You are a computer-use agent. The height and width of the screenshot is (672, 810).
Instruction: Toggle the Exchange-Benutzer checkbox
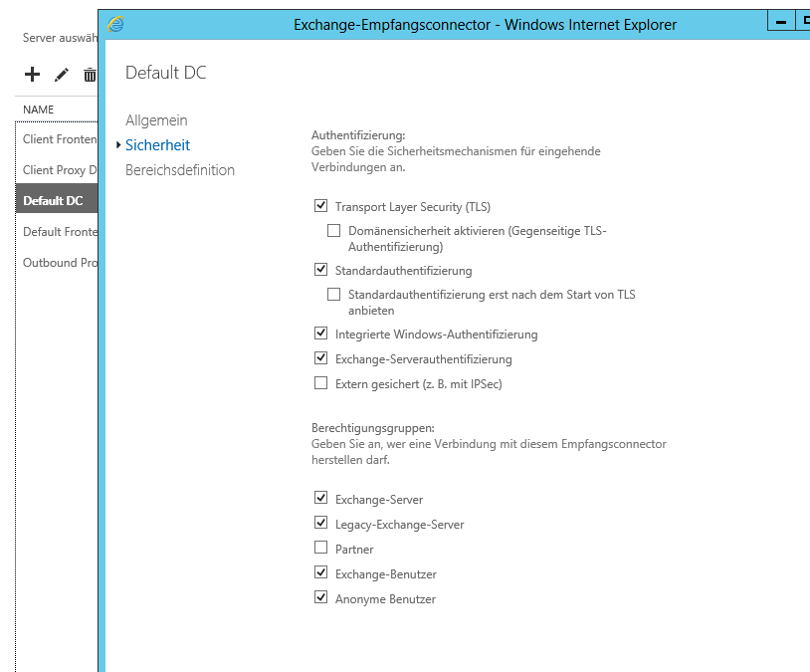coord(320,572)
